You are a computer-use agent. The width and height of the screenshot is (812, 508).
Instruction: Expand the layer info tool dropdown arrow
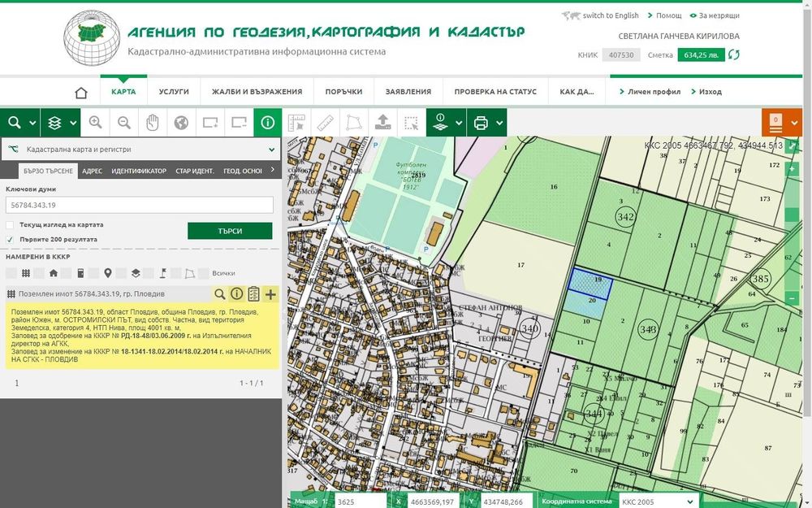point(459,124)
